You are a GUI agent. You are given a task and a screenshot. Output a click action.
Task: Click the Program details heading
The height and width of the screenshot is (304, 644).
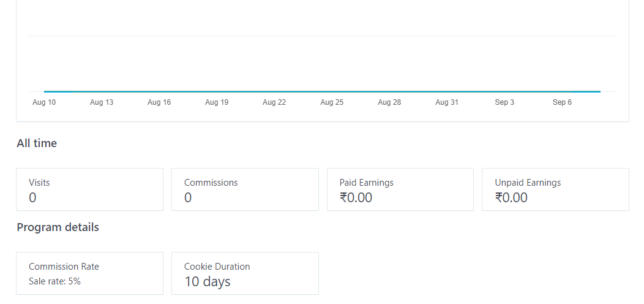[x=58, y=227]
